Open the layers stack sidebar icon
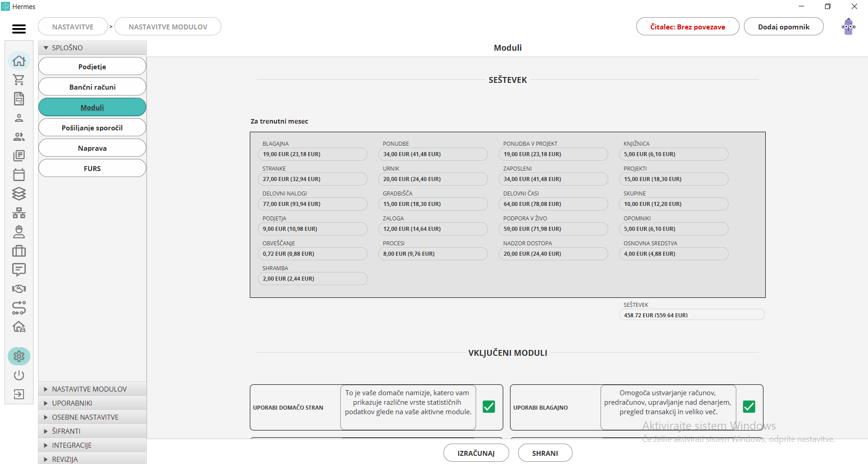The height and width of the screenshot is (464, 868). coord(19,194)
